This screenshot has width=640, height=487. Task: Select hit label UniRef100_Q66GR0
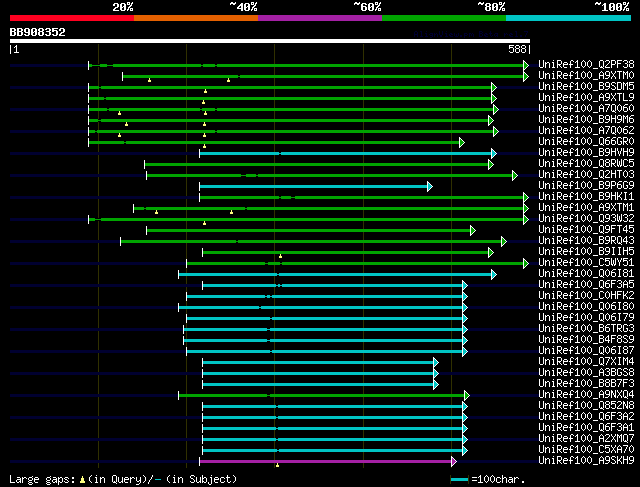586,141
